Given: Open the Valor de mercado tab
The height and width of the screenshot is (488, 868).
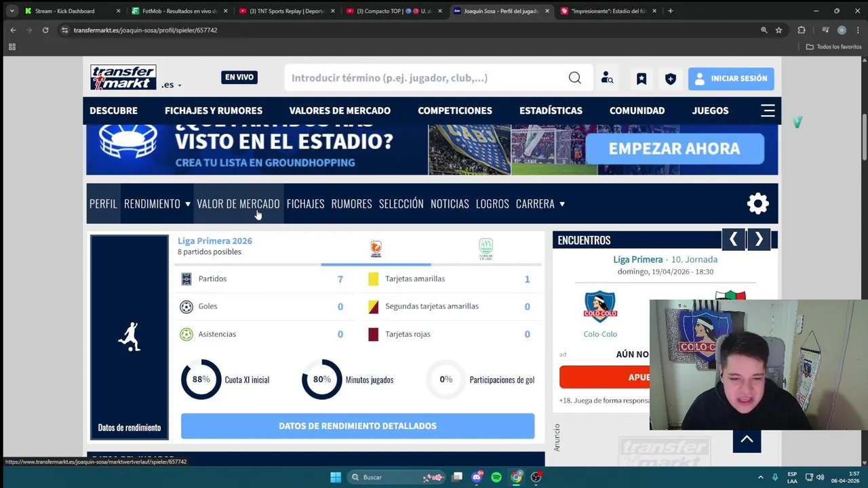Looking at the screenshot, I should [238, 203].
